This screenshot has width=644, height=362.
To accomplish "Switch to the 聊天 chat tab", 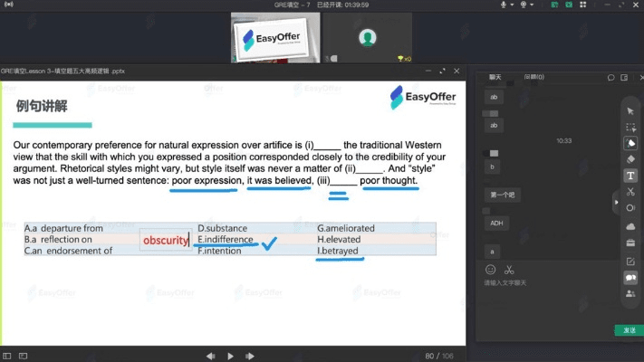I will click(495, 78).
